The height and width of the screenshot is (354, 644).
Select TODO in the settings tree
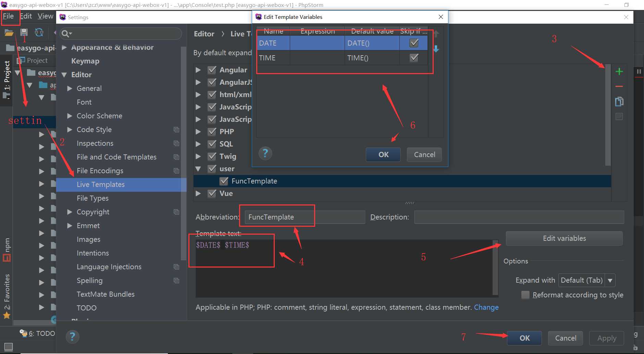click(x=87, y=308)
